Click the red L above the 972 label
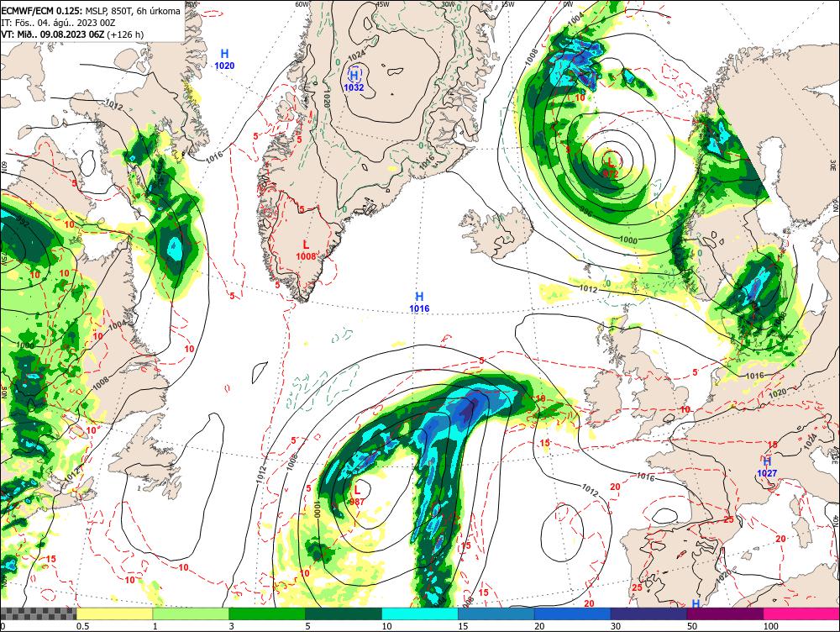Viewport: 840px width, 632px height. pos(610,161)
